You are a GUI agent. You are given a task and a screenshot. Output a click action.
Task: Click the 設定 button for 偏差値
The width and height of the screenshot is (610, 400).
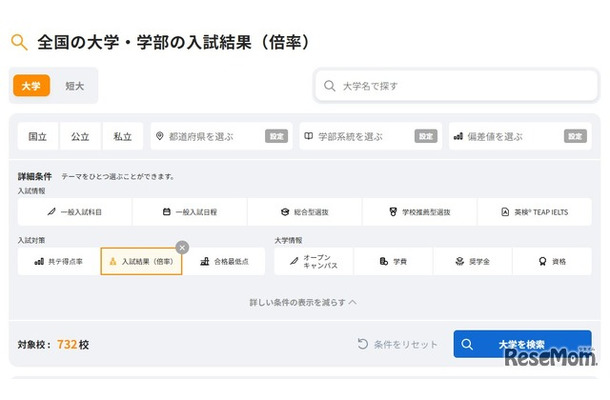click(575, 136)
